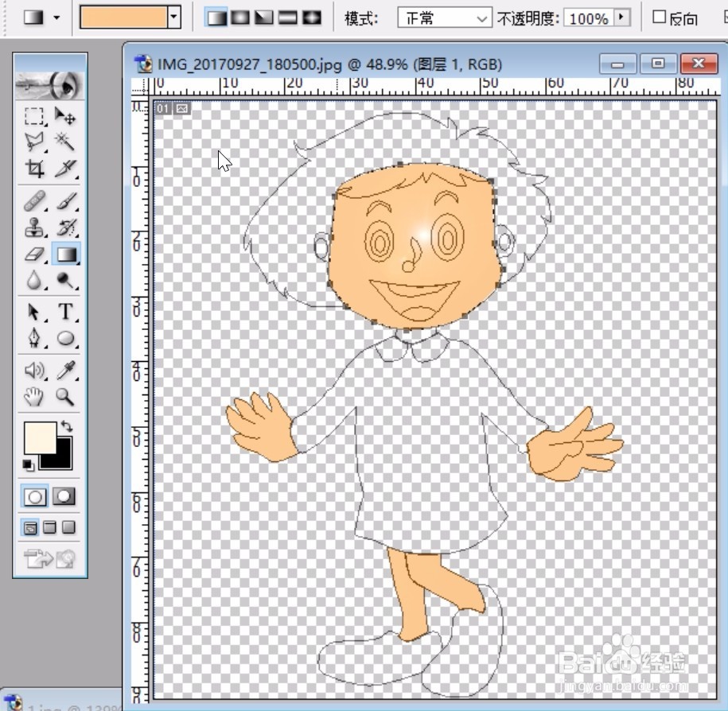Select the Eraser tool
The height and width of the screenshot is (711, 728).
point(34,254)
